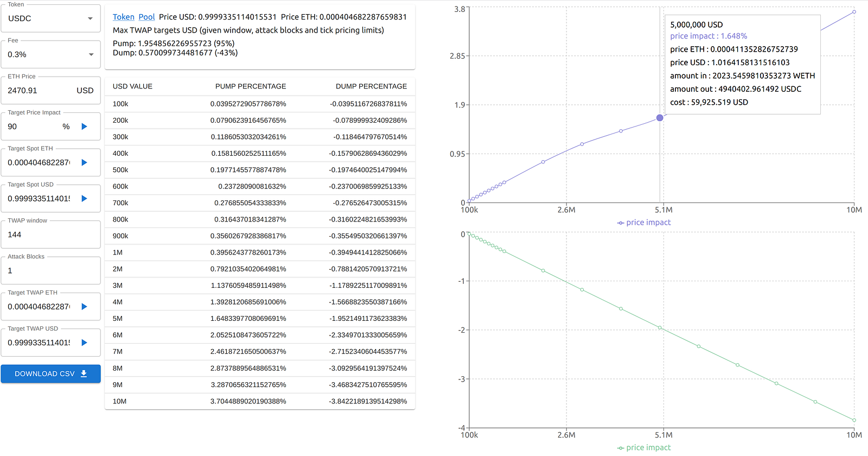Click the Target Spot USD play arrow
868x456 pixels.
[84, 199]
